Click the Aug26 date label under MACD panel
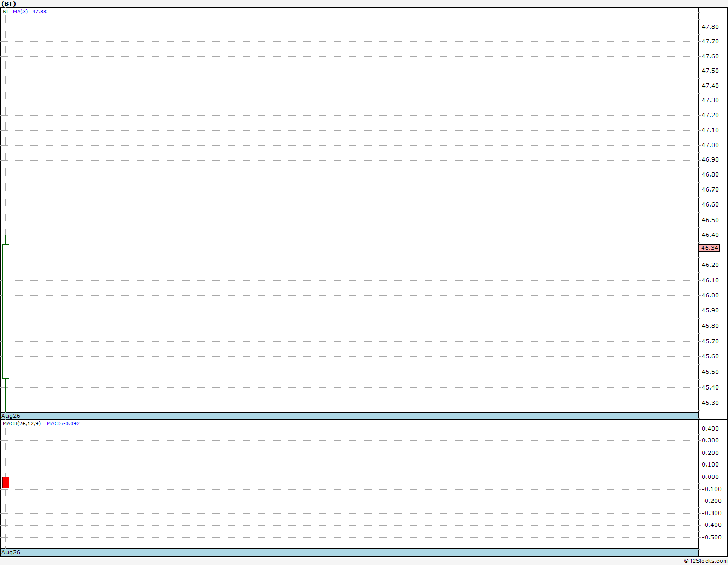The width and height of the screenshot is (728, 565). [11, 552]
